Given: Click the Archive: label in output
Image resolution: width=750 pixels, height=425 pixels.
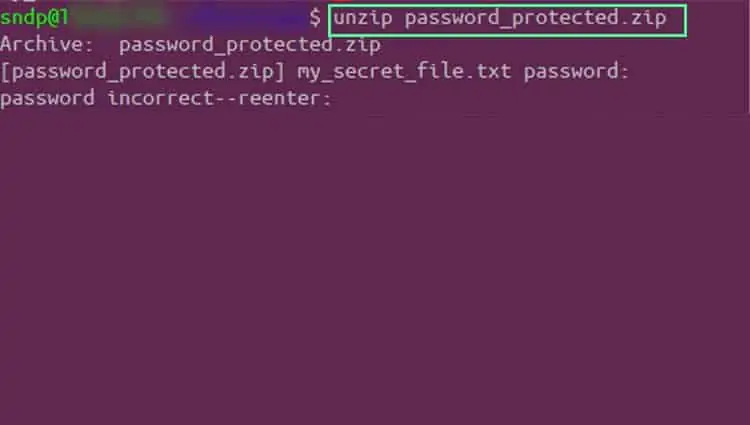Looking at the screenshot, I should (46, 44).
